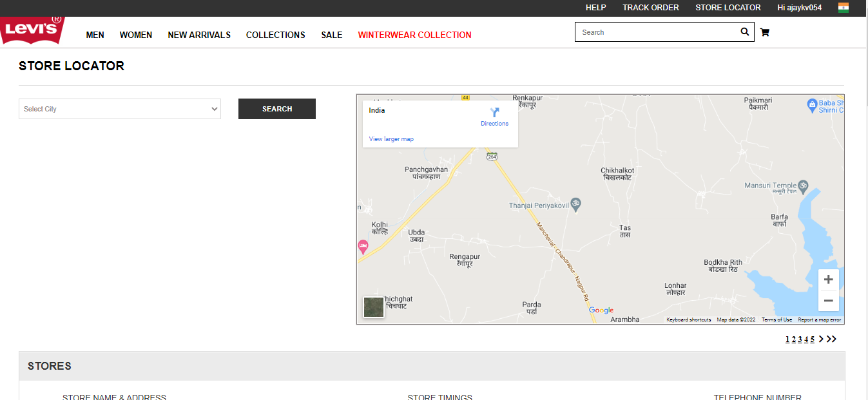
Task: Click the STORES section header
Action: [432, 366]
